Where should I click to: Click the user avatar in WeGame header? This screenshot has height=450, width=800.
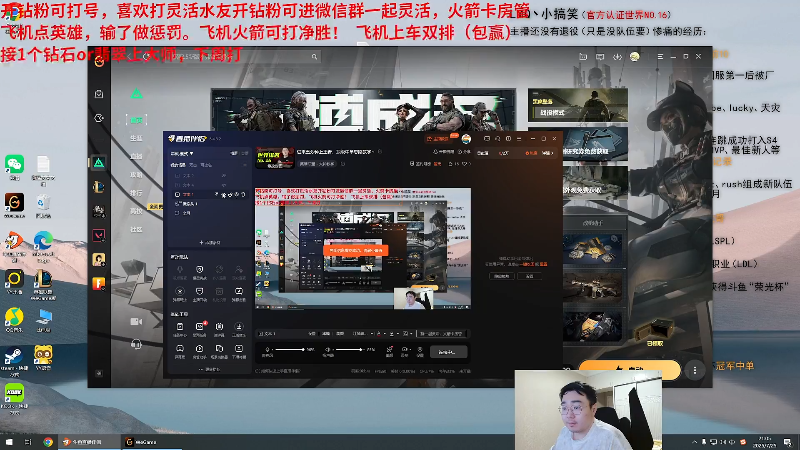(635, 57)
